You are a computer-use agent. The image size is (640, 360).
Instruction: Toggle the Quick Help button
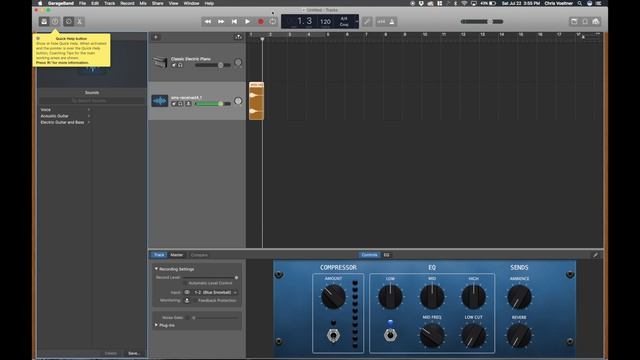pos(55,21)
